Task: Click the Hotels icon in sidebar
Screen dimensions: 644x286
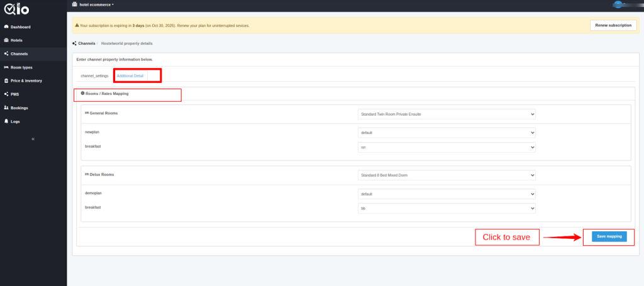Action: [6, 40]
